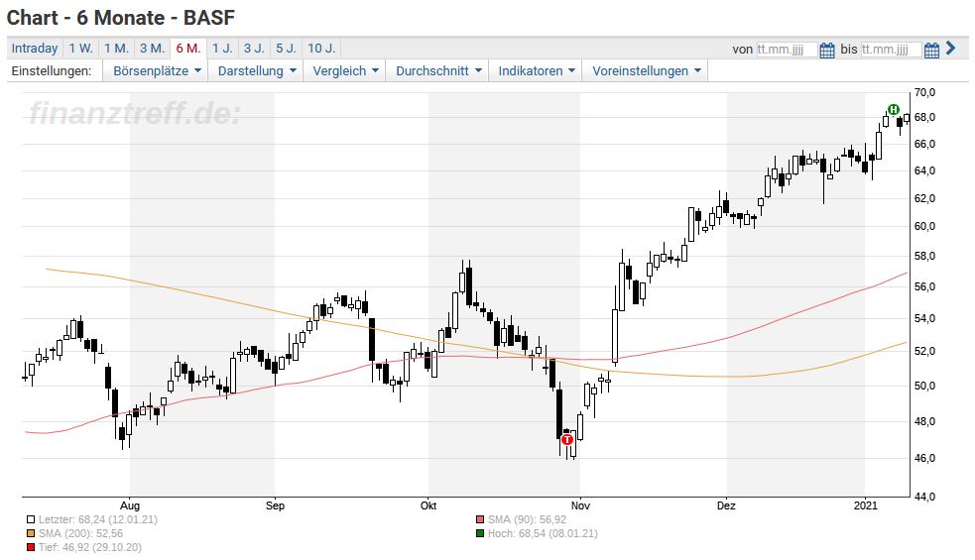Click the 'Tief: 46,92 (29.10.20)' legend text
Screen dimensions: 975x560
90,547
